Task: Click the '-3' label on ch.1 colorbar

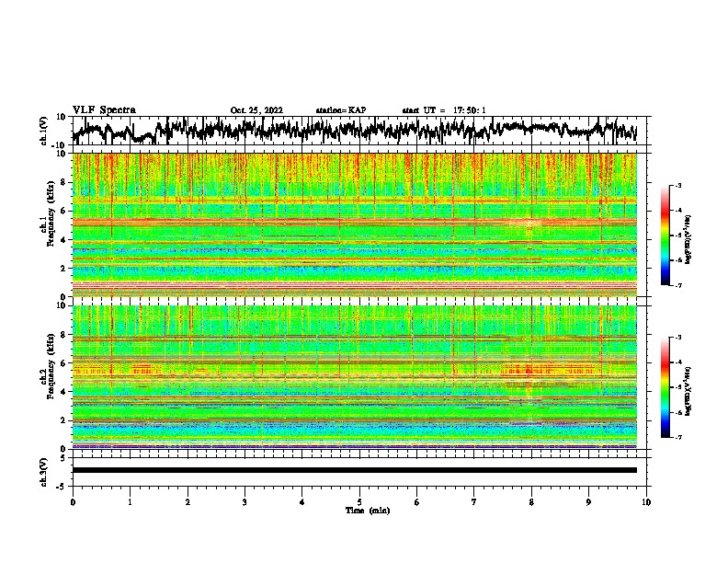Action: click(x=677, y=185)
